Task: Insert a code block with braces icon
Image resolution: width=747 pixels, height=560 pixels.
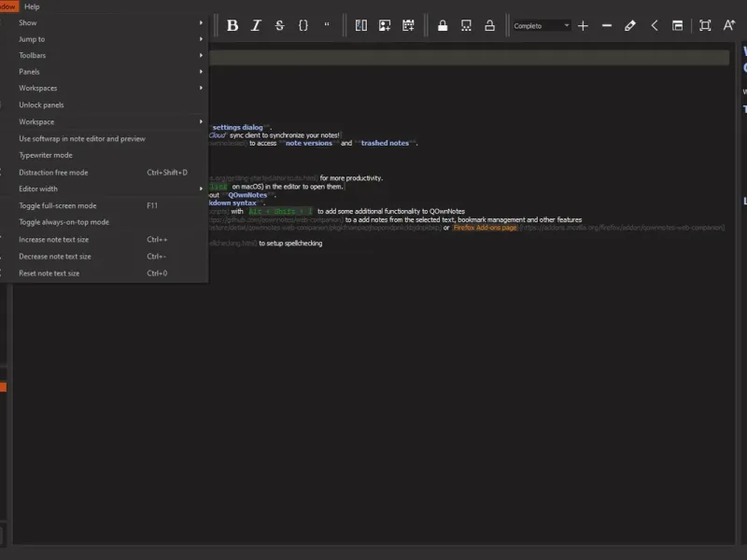Action: point(303,25)
